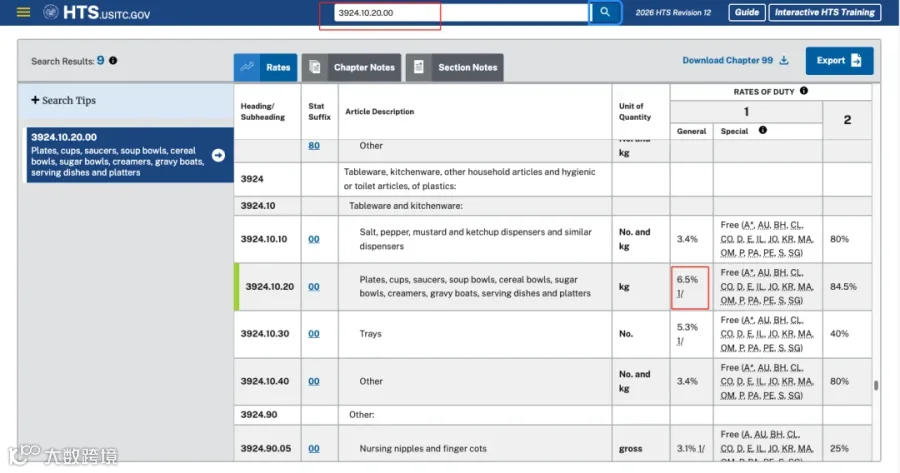Click the Special column info icon

(762, 130)
